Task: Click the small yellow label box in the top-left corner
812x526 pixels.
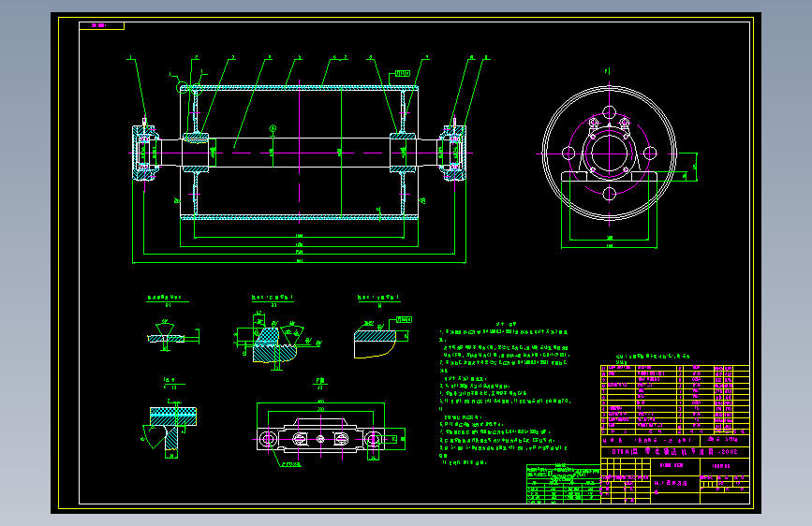Action: [x=101, y=25]
